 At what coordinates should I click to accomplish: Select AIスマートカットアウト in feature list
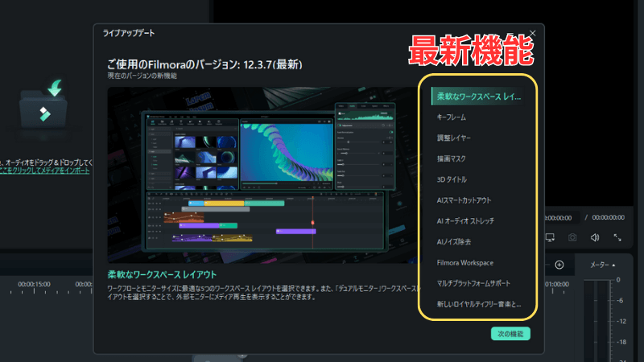(x=464, y=200)
